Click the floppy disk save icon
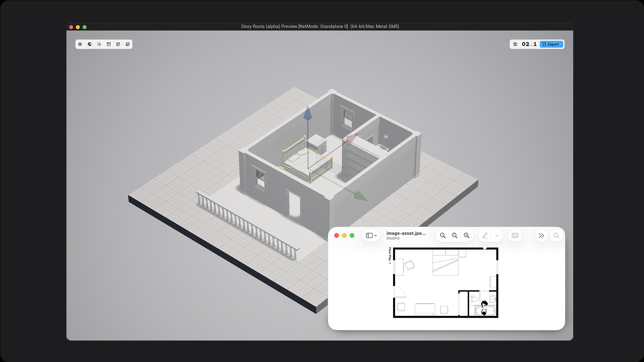Image resolution: width=644 pixels, height=362 pixels. pyautogui.click(x=515, y=44)
